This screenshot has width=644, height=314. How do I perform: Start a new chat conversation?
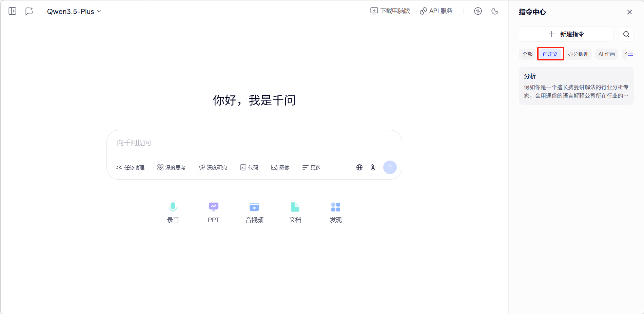[30, 11]
